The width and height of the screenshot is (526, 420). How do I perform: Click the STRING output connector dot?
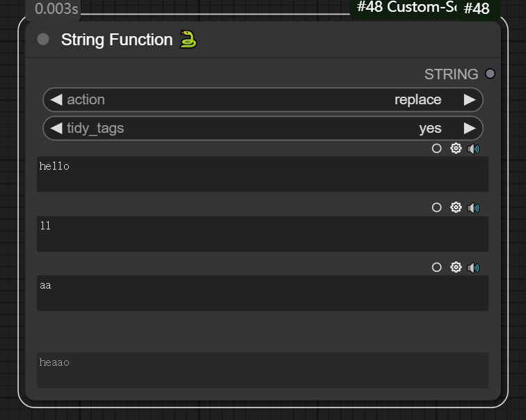click(x=491, y=74)
